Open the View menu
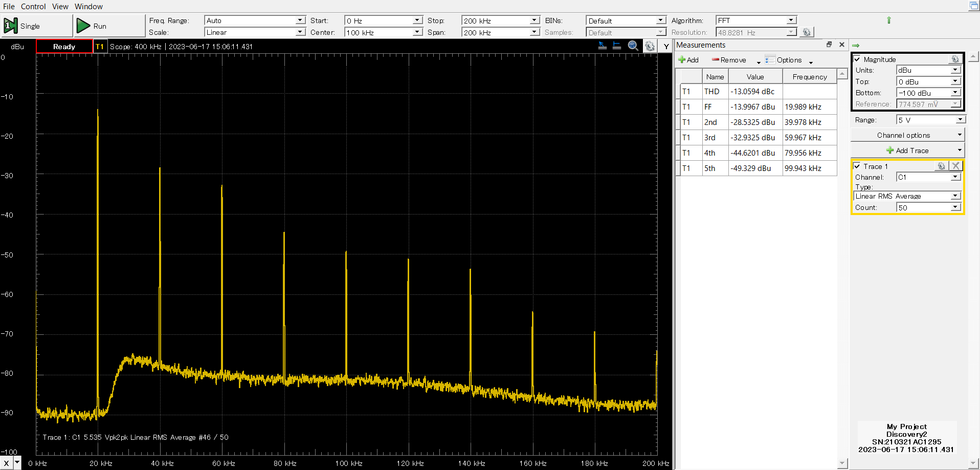Viewport: 980px width, 470px height. [x=60, y=6]
